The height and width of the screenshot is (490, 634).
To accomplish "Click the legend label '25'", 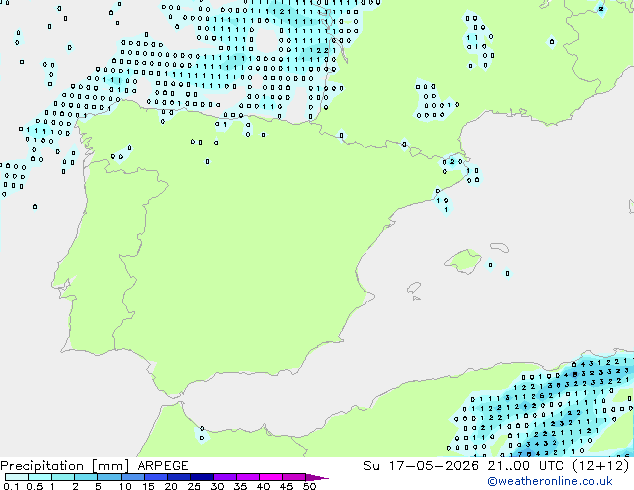I will 194,486.
